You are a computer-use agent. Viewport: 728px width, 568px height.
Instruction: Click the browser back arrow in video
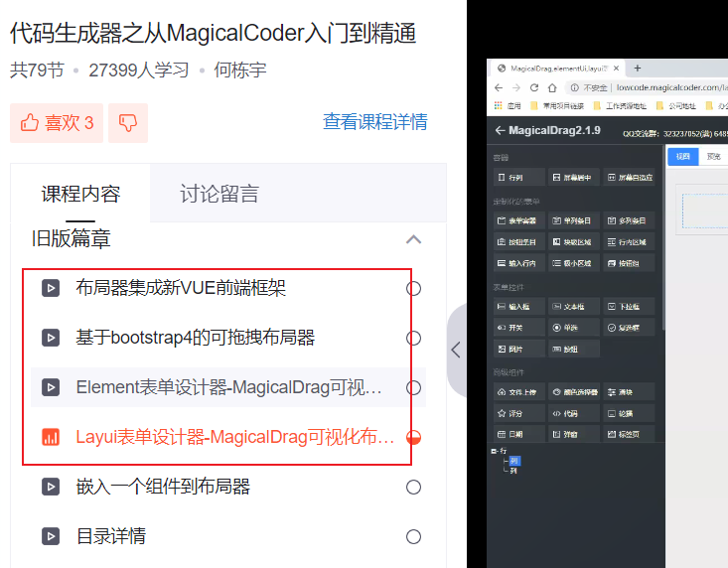point(499,87)
